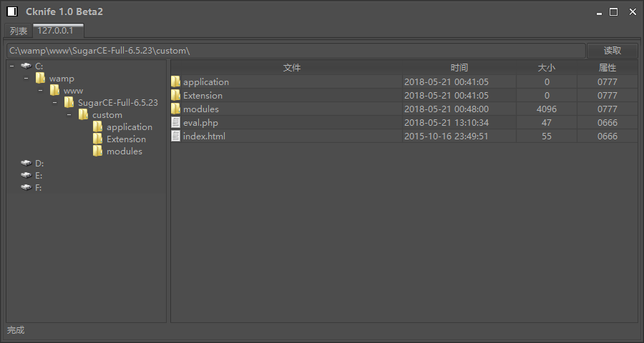Viewport: 644px width, 343px height.
Task: Sort by the 大小 column header
Action: tap(546, 68)
